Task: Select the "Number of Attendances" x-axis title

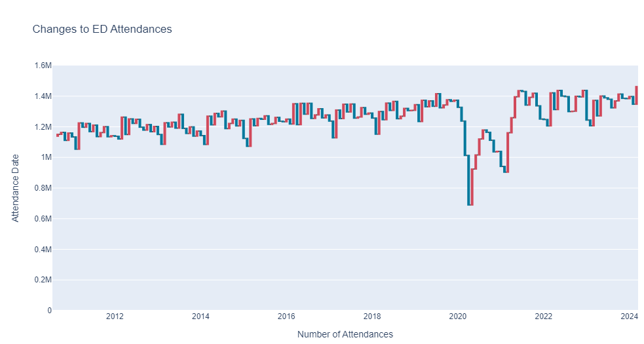Action: pos(345,334)
